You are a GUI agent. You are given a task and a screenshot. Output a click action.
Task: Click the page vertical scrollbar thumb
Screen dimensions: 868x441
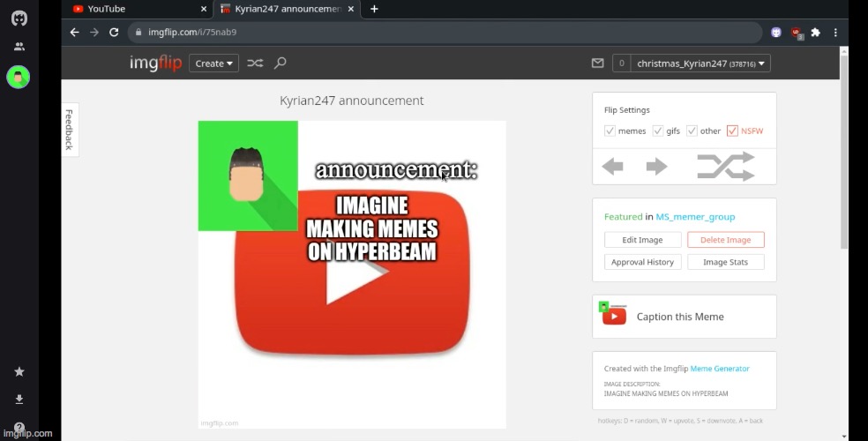tap(843, 153)
